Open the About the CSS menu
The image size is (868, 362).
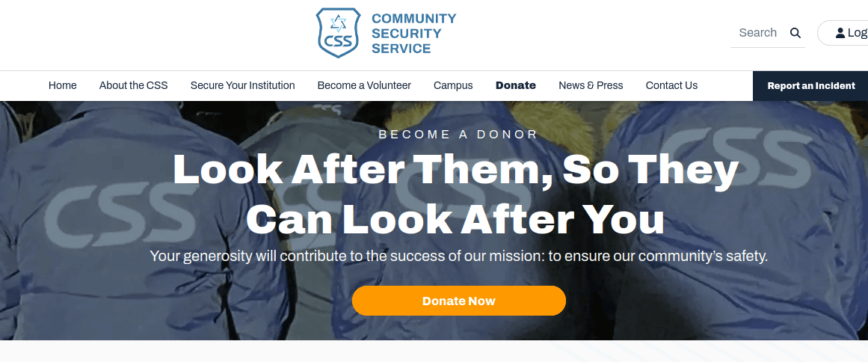(133, 85)
